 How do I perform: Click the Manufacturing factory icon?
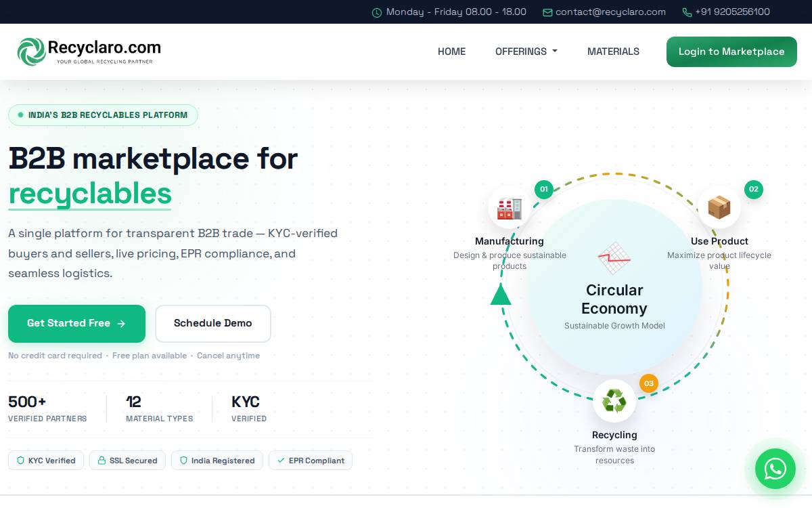coord(510,208)
